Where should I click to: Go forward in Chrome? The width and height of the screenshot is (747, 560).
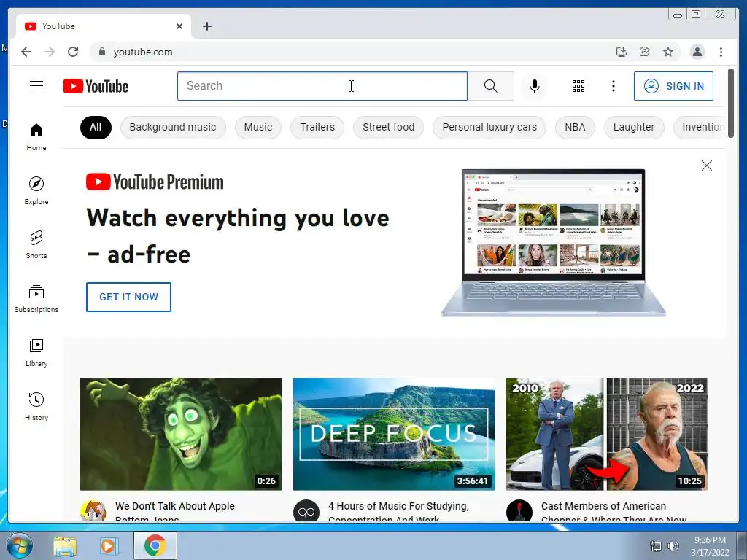50,52
